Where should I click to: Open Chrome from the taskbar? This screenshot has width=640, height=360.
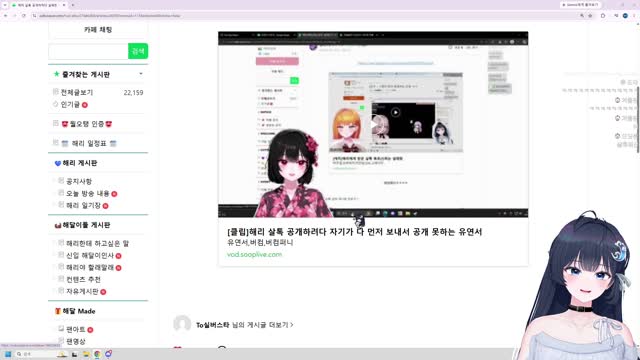point(97,354)
